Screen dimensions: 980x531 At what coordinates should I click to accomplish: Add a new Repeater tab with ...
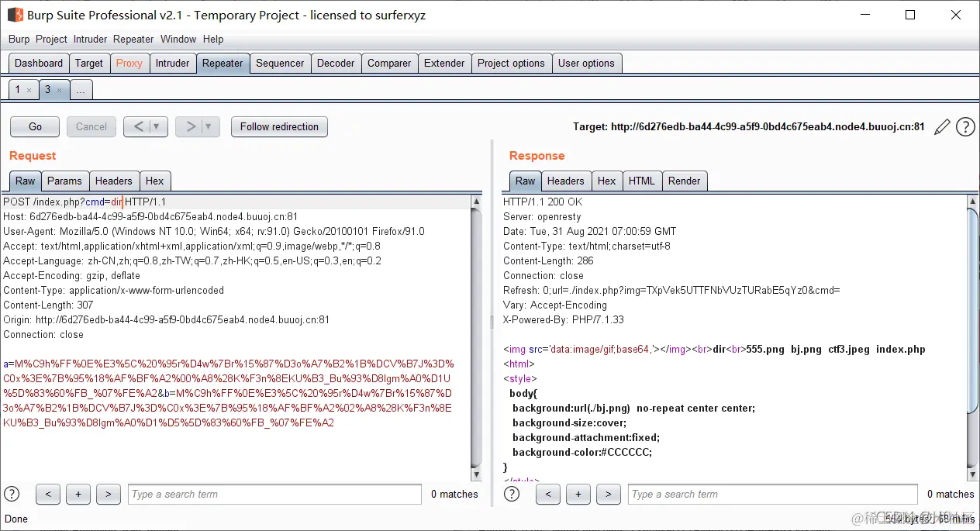[x=81, y=90]
